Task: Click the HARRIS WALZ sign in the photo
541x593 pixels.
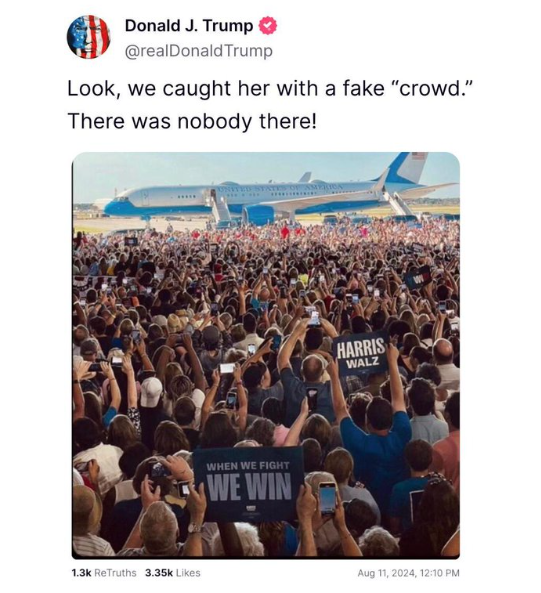Action: (361, 353)
